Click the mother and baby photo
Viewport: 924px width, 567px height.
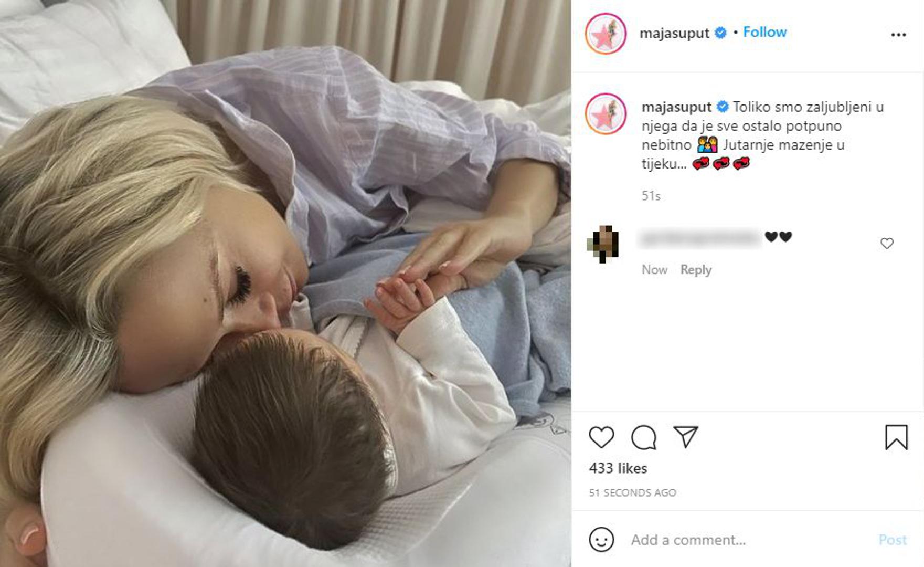click(x=285, y=283)
